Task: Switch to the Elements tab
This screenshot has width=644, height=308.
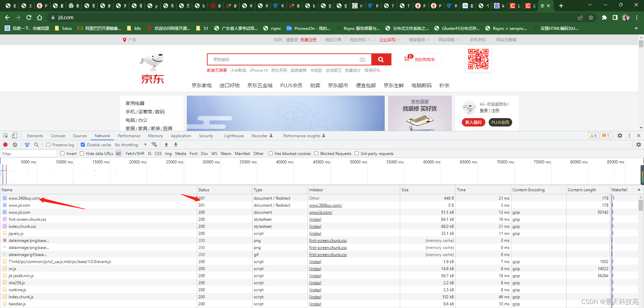Action: tap(35, 136)
